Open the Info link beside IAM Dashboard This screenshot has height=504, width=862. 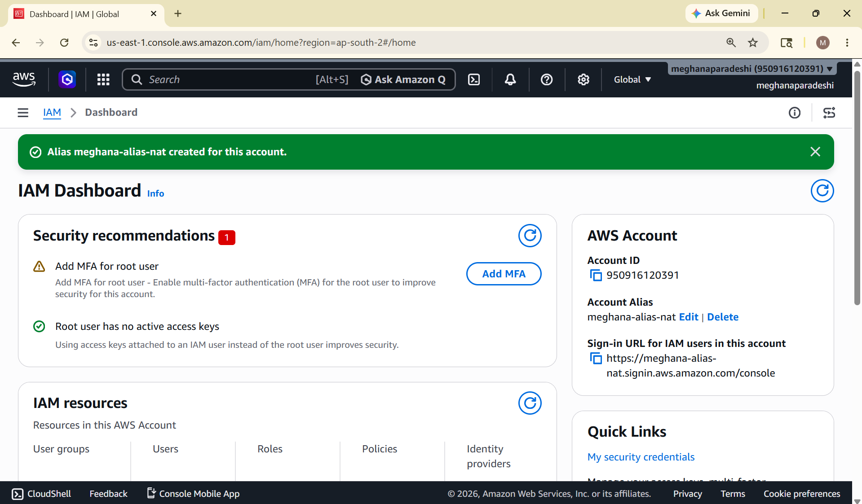155,193
